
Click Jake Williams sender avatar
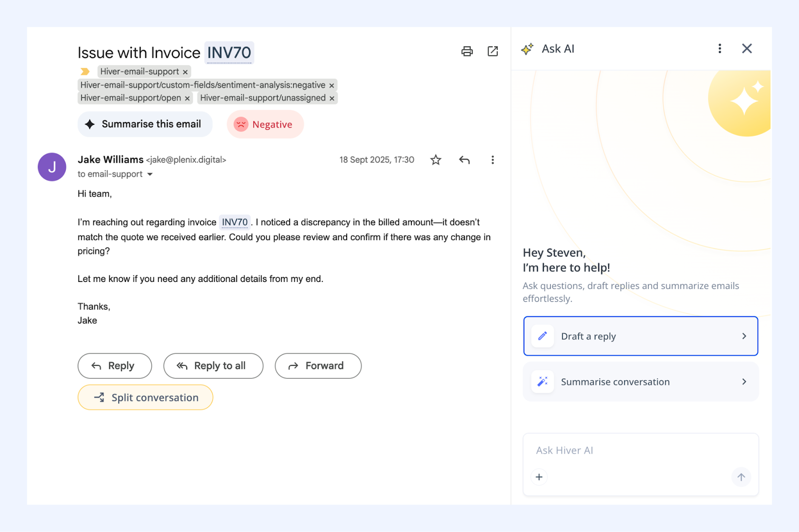pyautogui.click(x=52, y=167)
